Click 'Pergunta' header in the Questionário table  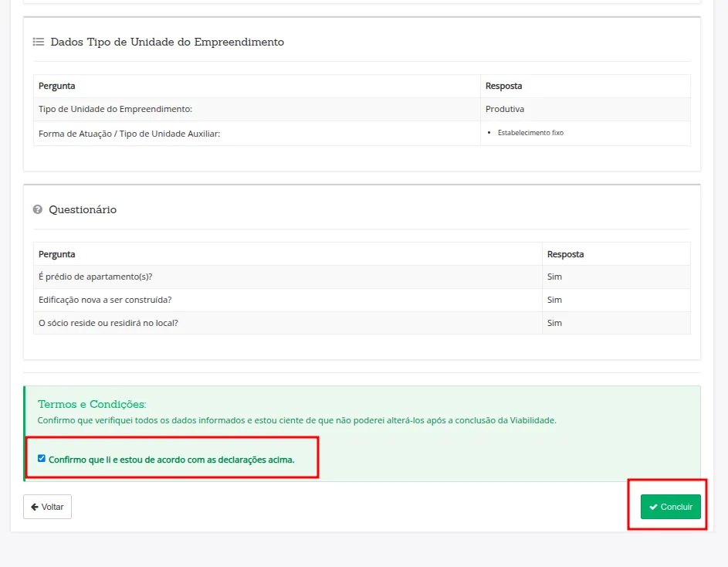56,254
